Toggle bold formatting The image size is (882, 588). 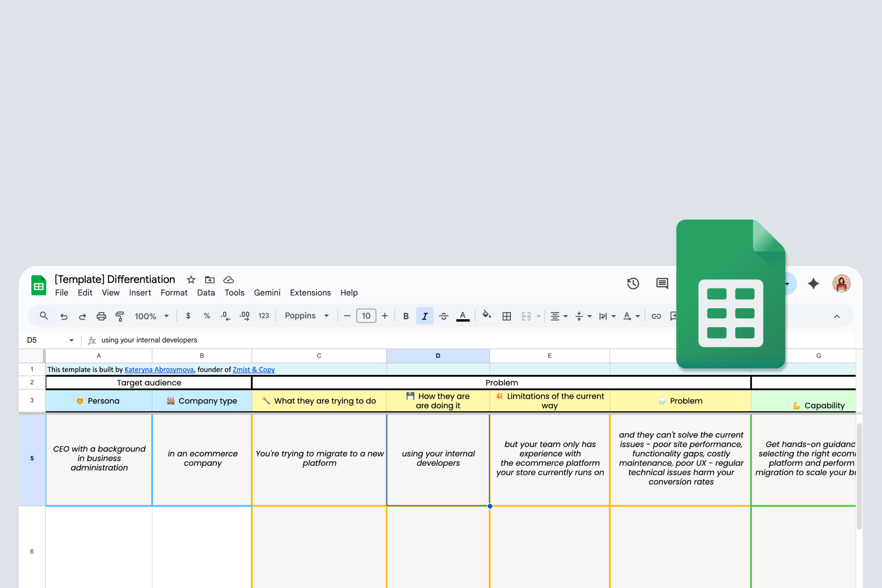(406, 316)
